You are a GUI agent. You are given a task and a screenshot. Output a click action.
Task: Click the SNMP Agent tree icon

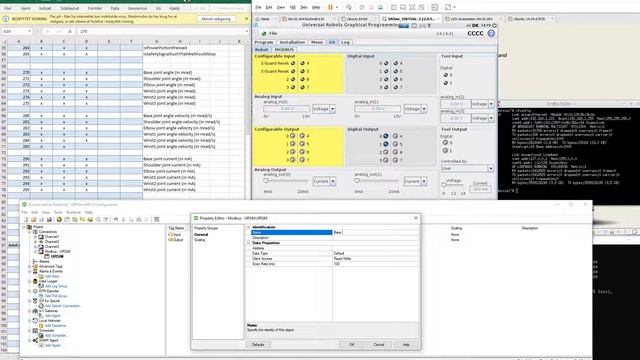tap(35, 340)
